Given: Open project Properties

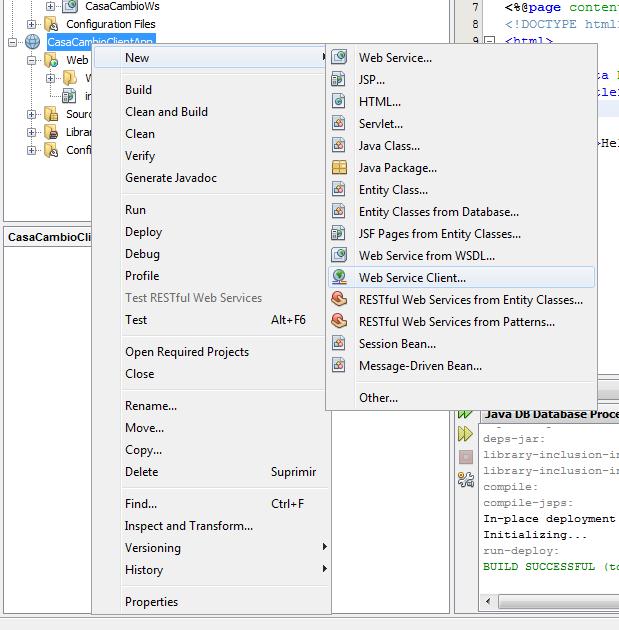Looking at the screenshot, I should (x=151, y=602).
